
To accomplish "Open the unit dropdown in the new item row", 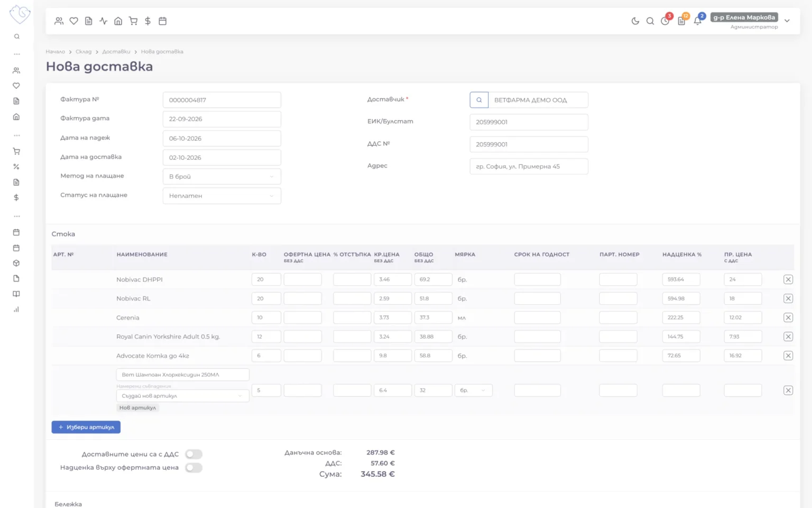I will (x=474, y=391).
